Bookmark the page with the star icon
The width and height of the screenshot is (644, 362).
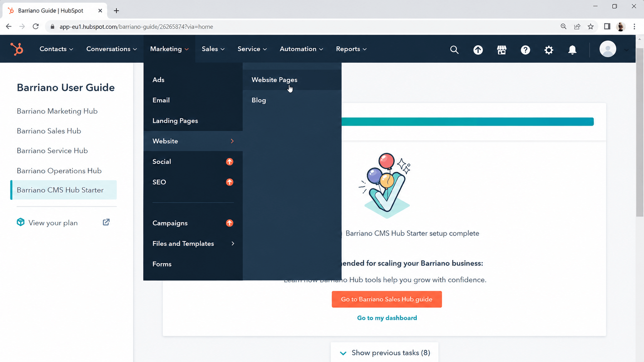(x=591, y=27)
